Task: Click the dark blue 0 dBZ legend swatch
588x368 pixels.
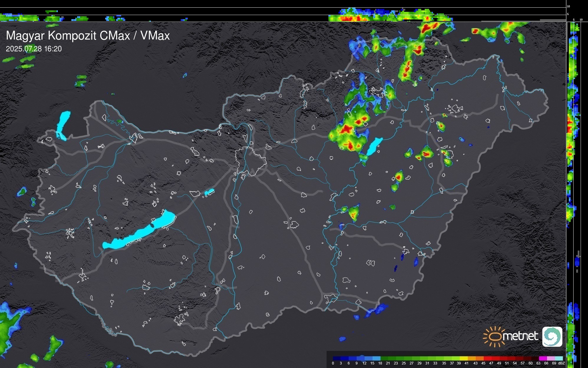Action: click(337, 358)
